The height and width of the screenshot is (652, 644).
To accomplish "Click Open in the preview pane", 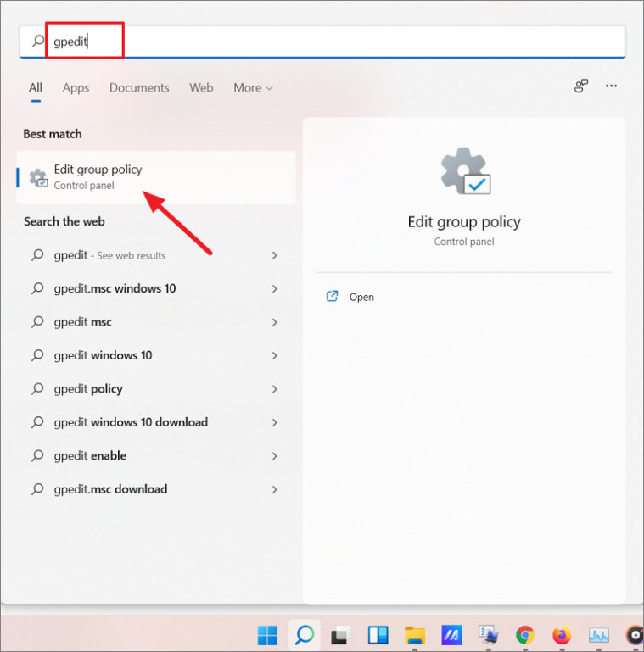I will (x=361, y=298).
